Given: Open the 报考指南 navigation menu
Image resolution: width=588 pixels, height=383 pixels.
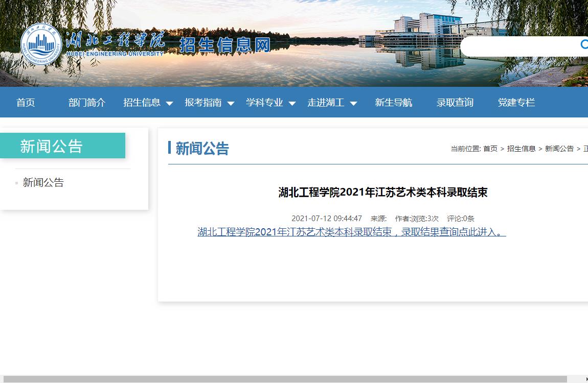Looking at the screenshot, I should tap(203, 102).
